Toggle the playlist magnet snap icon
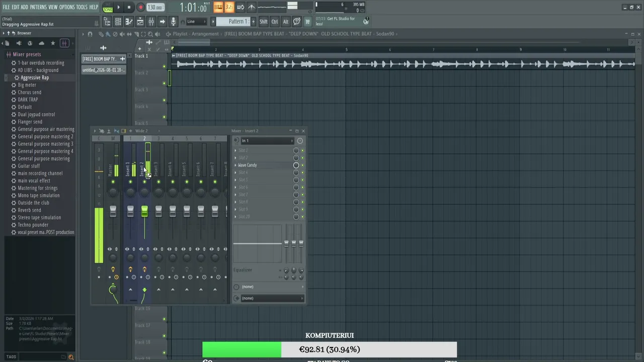 [90, 34]
